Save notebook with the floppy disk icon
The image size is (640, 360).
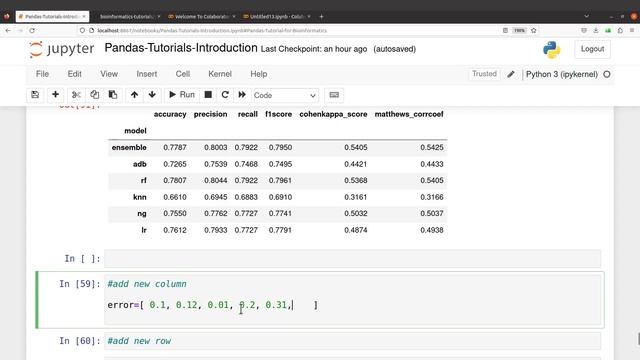point(35,95)
